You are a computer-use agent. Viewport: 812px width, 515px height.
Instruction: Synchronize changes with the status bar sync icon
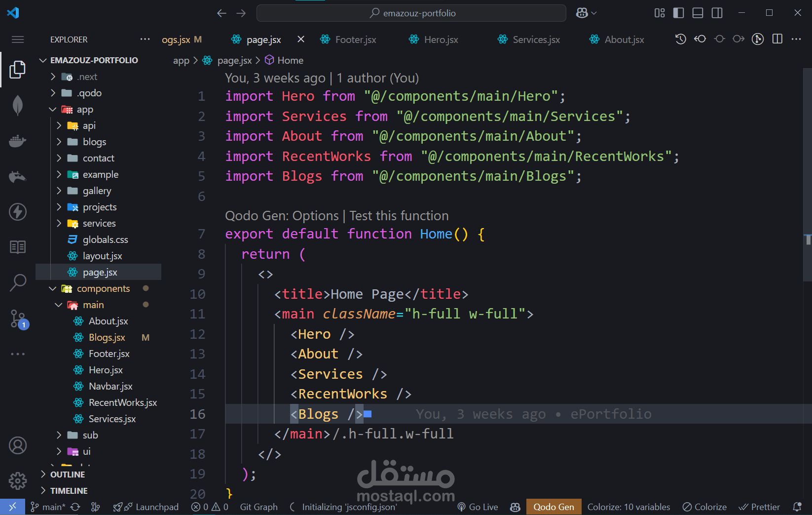click(x=75, y=507)
